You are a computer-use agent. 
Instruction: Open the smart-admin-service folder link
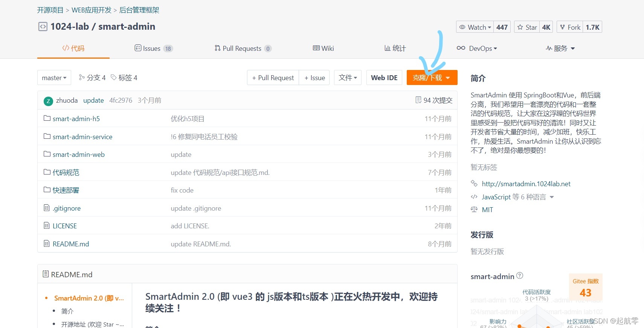point(82,137)
